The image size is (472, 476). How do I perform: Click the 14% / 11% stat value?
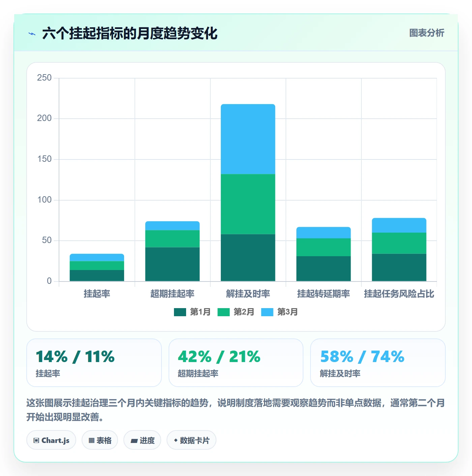click(75, 357)
